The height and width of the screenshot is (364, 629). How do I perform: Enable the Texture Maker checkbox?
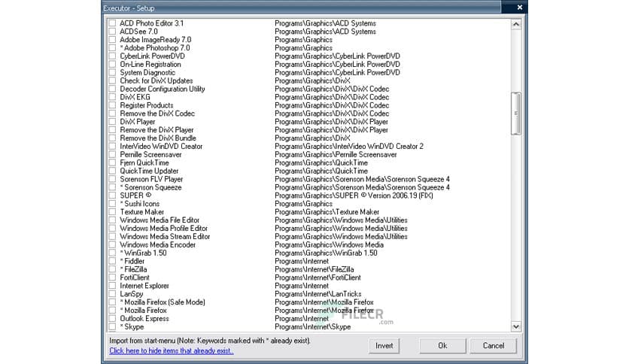point(112,211)
